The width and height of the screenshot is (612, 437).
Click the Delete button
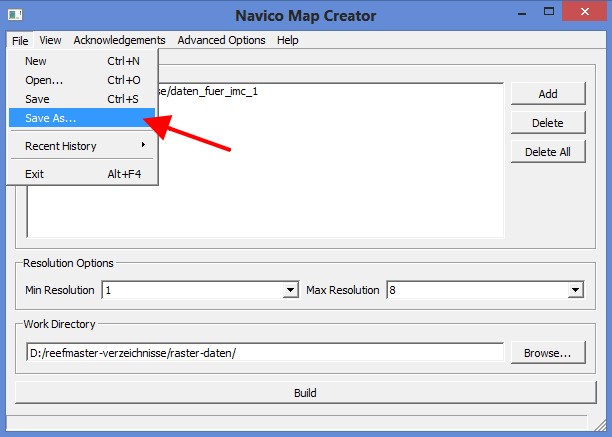coord(548,123)
